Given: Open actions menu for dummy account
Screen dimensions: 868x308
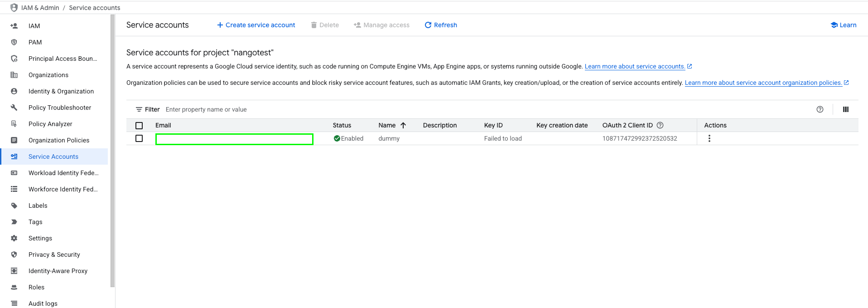Looking at the screenshot, I should click(x=709, y=138).
